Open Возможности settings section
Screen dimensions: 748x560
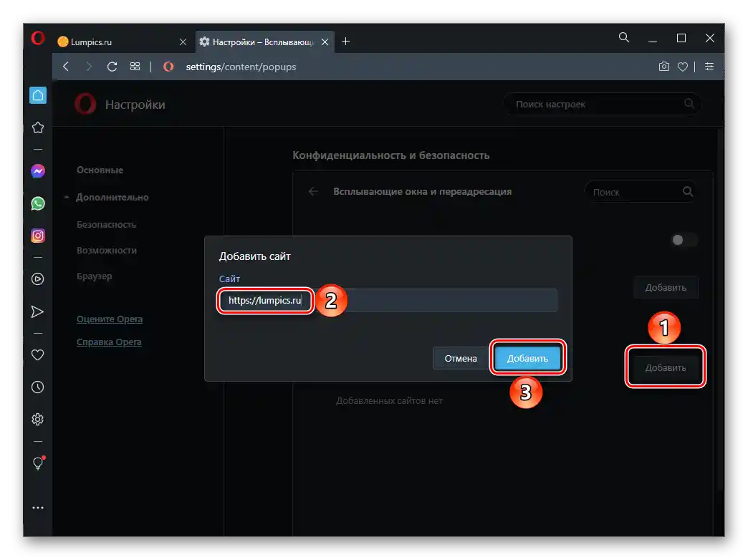pyautogui.click(x=107, y=251)
